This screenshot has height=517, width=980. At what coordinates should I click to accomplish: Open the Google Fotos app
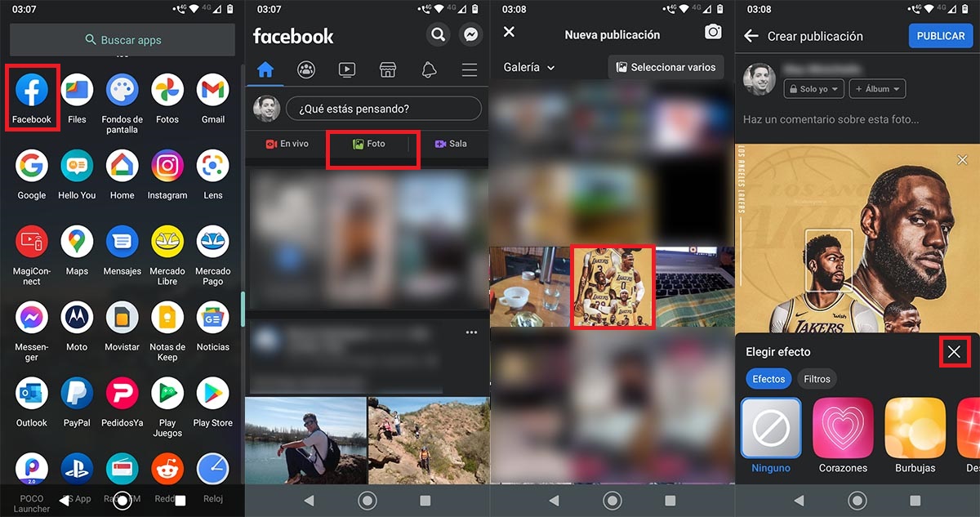click(167, 89)
